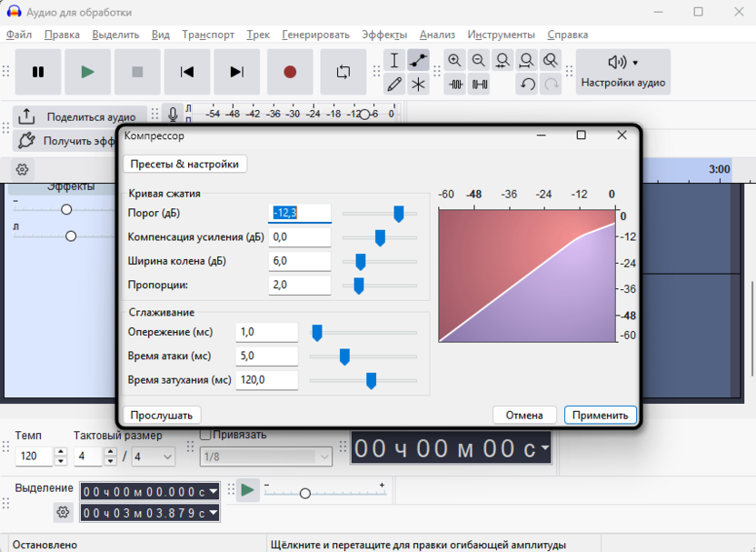This screenshot has height=552, width=756.
Task: Click the Undo arrow icon
Action: click(527, 85)
